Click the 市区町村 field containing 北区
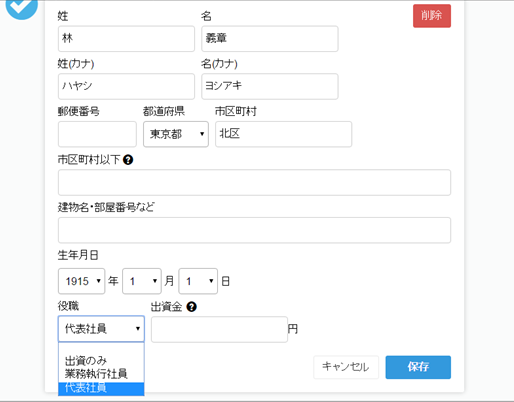The width and height of the screenshot is (514, 402). (x=284, y=134)
